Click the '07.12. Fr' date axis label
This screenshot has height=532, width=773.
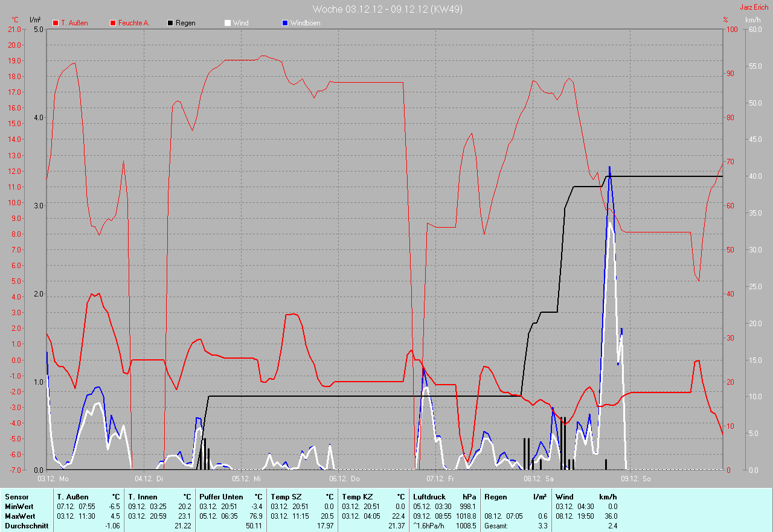440,479
